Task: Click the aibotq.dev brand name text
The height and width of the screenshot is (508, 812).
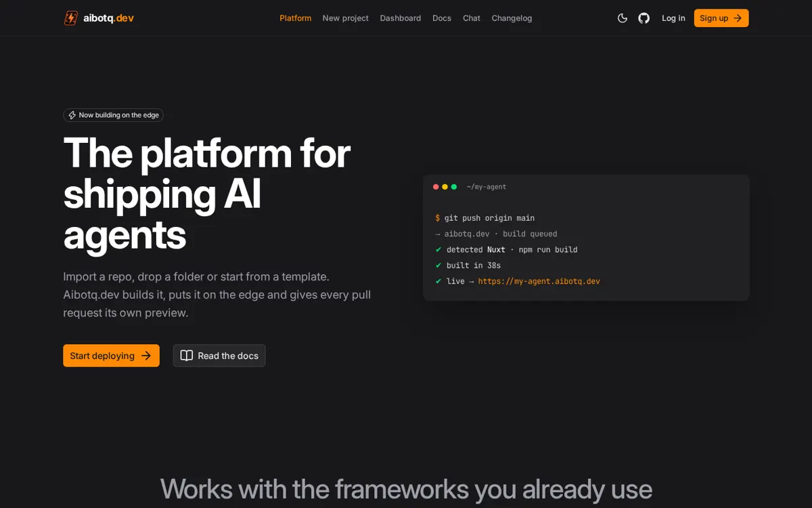Action: coord(109,18)
